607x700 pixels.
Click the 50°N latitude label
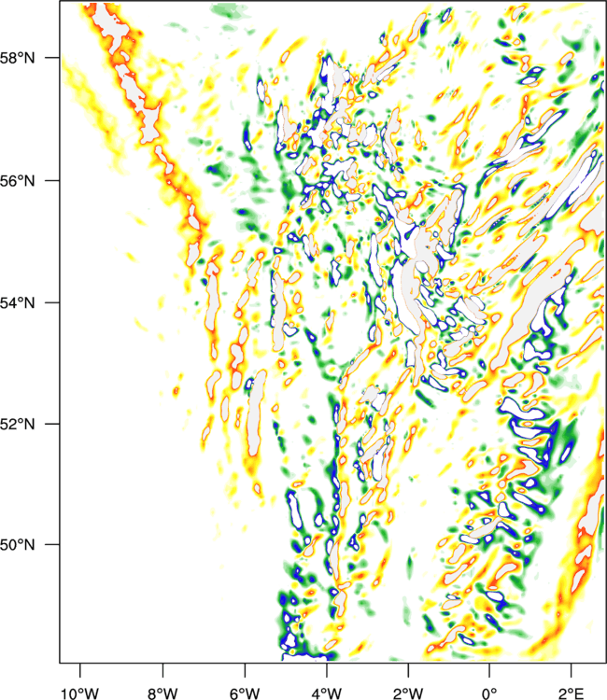17,545
